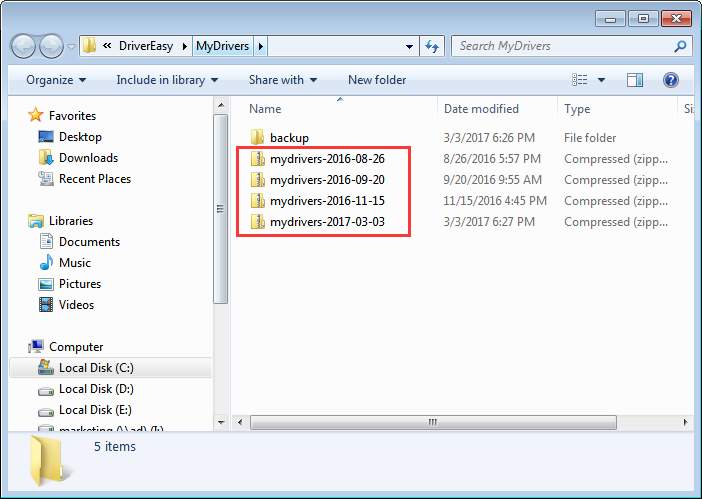The image size is (702, 499).
Task: Click the date 9/20/2016 9:55 AM
Action: point(492,179)
